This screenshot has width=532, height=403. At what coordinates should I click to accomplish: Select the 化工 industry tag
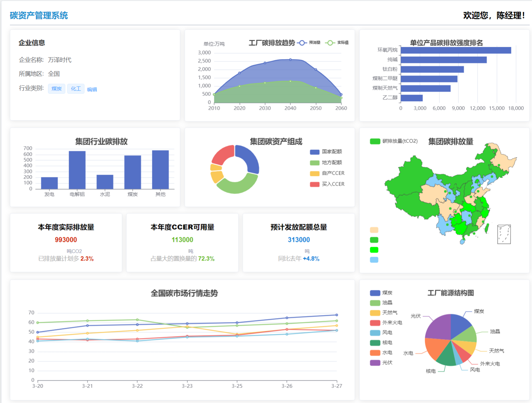point(76,89)
